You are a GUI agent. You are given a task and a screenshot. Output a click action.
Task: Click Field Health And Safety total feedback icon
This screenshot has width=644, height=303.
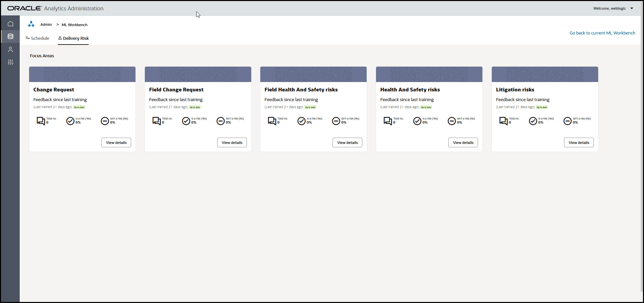pos(272,121)
